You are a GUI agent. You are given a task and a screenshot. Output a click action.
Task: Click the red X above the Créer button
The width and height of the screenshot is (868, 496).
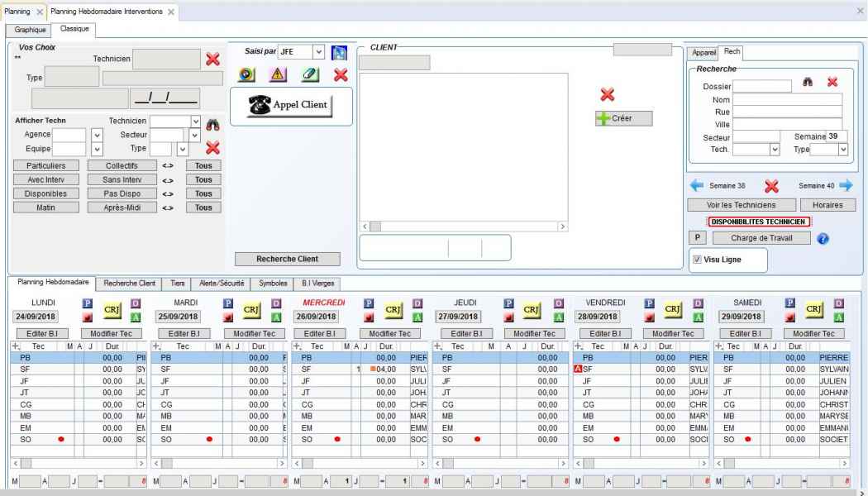pos(608,95)
